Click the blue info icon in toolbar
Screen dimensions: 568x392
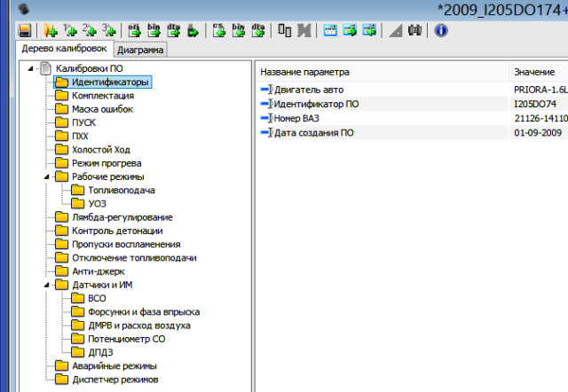[440, 30]
